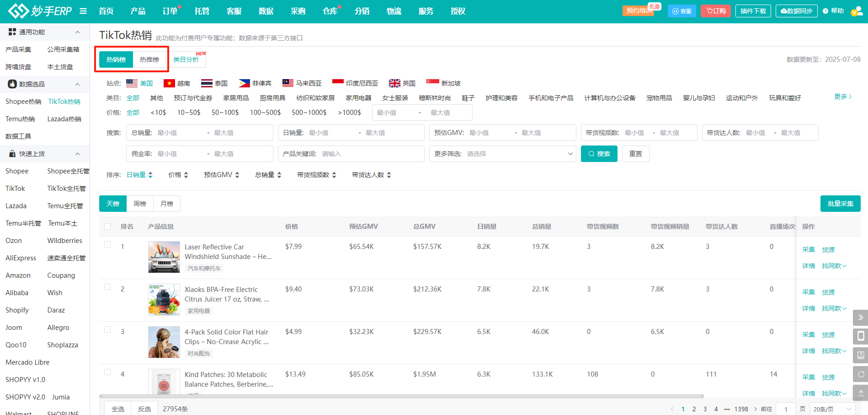Open the 20条/页 page size dropdown
Image resolution: width=868 pixels, height=415 pixels.
coord(832,409)
